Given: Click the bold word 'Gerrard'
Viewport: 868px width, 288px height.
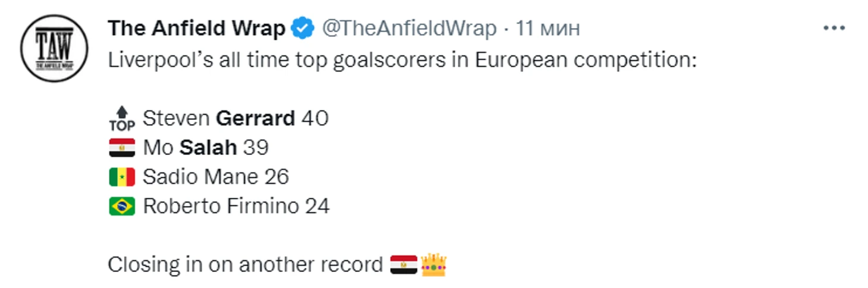Looking at the screenshot, I should click(256, 119).
